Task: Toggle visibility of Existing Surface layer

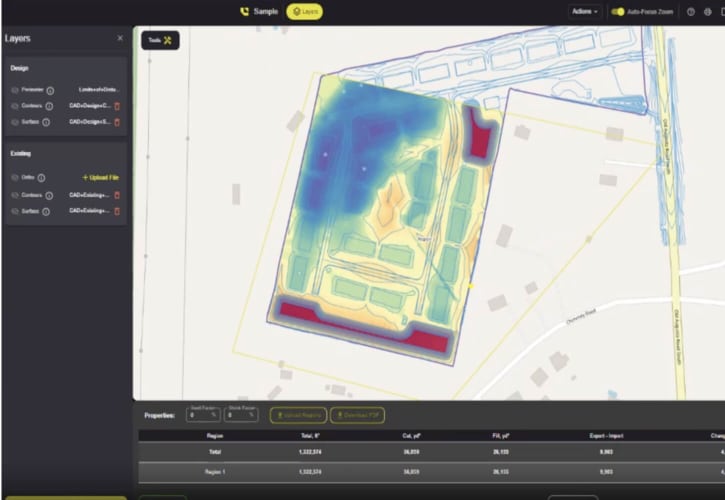Action: pos(15,211)
